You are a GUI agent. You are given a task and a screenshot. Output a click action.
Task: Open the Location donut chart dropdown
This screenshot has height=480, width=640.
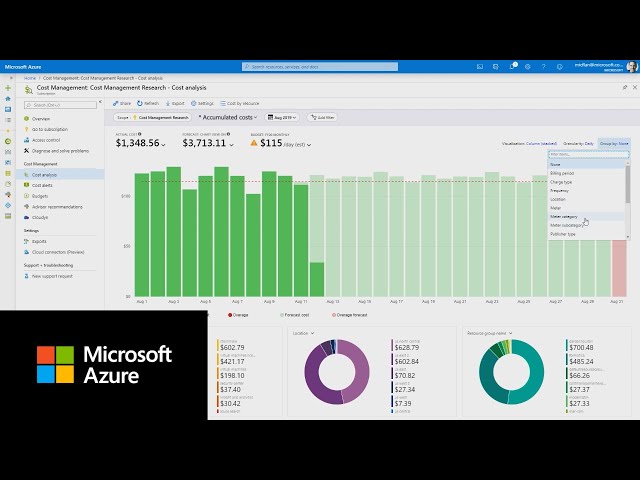[303, 333]
